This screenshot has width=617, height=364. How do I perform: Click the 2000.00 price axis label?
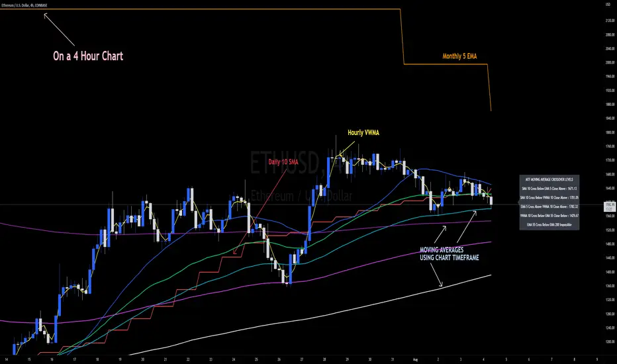point(610,63)
